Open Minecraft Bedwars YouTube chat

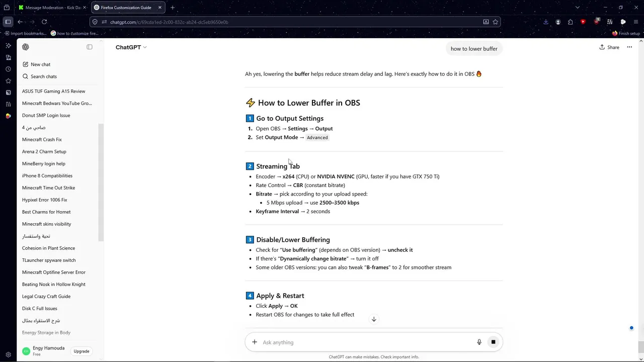57,103
